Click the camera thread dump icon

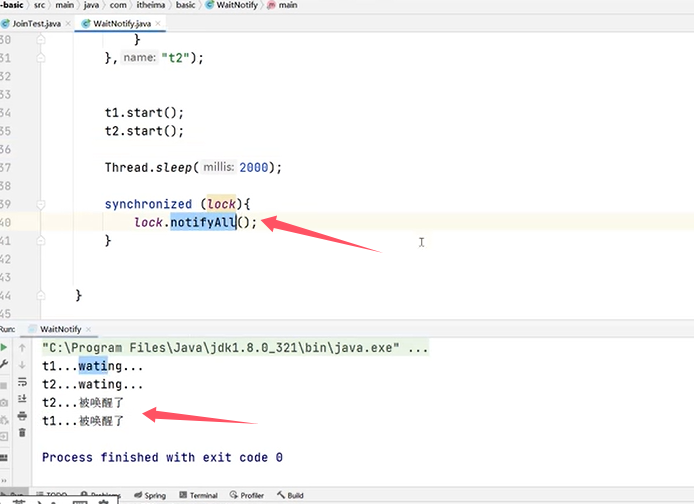coord(4,403)
